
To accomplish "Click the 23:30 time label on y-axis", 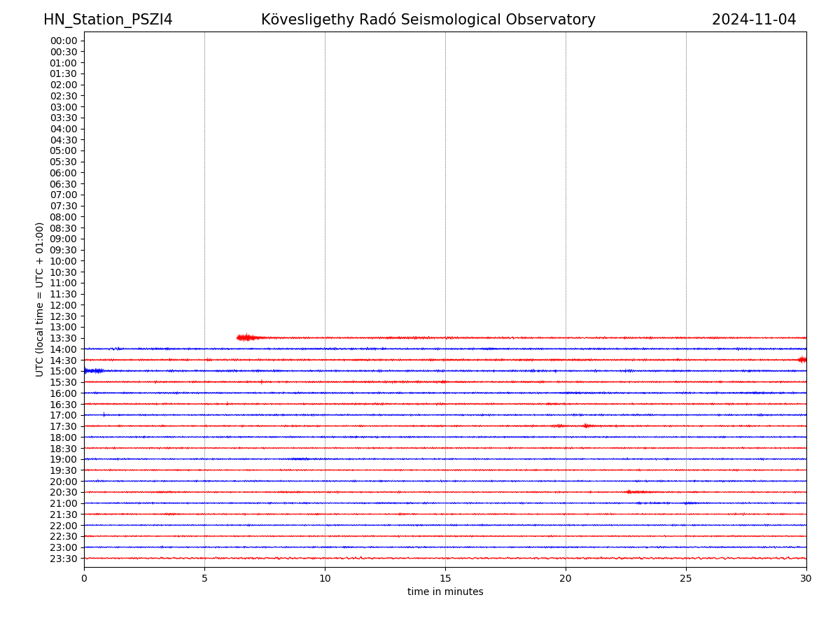I will 64,559.
